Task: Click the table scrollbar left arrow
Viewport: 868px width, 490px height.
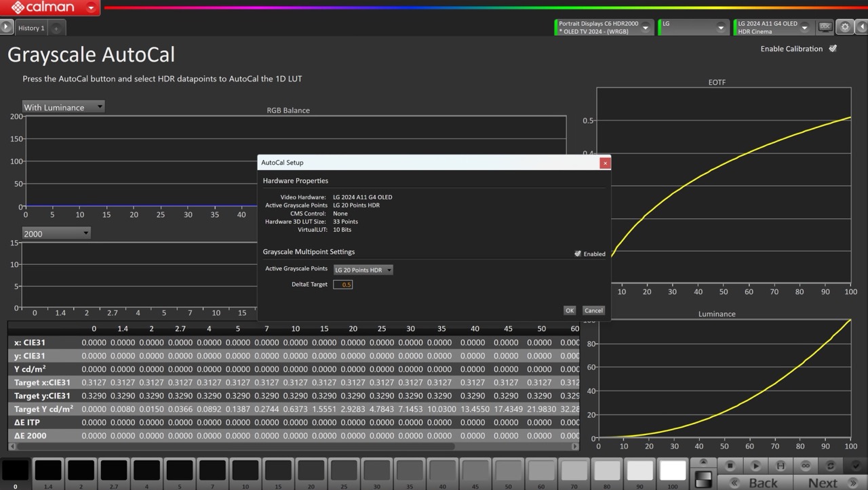Action: click(x=11, y=447)
